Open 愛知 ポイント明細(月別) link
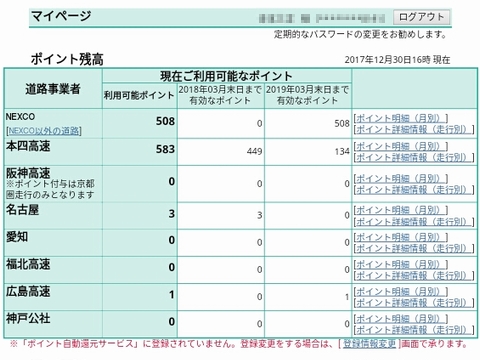 point(401,237)
